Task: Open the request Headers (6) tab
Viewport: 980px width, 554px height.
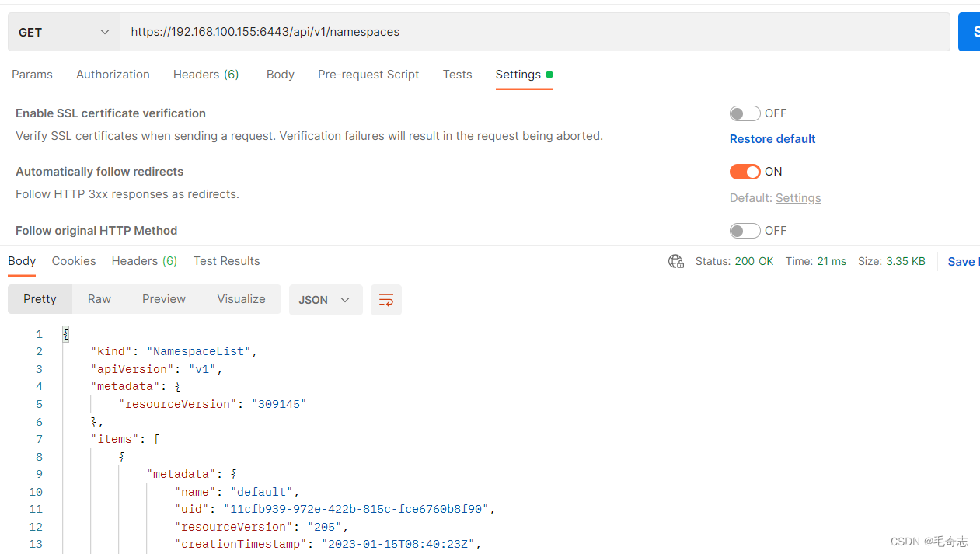Action: [206, 75]
